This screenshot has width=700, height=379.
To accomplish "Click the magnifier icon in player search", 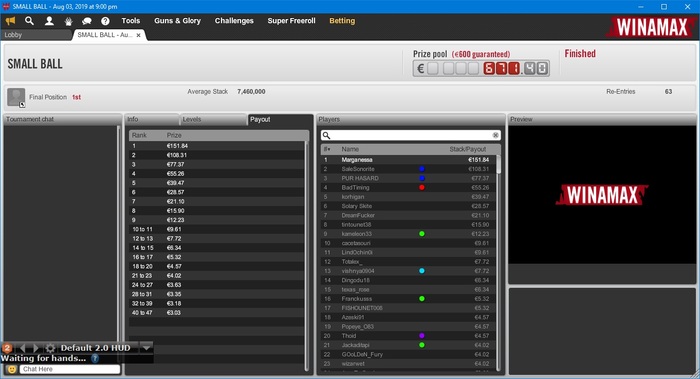I will point(326,135).
